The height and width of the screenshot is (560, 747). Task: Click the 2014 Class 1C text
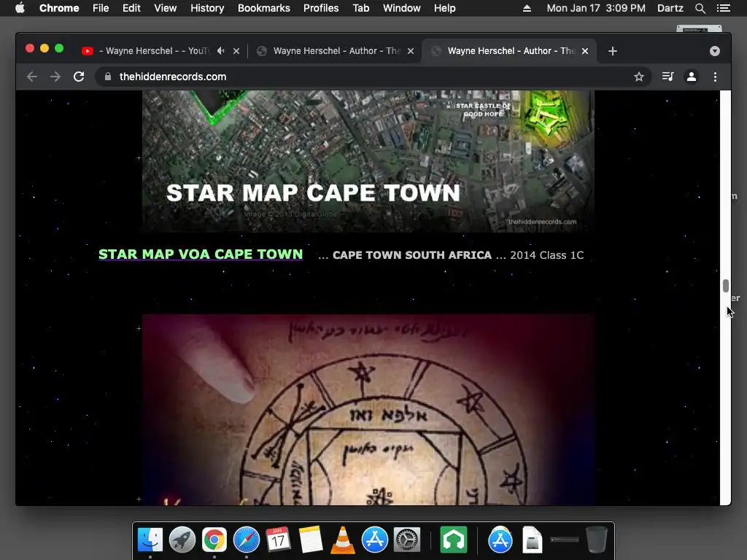coord(547,255)
